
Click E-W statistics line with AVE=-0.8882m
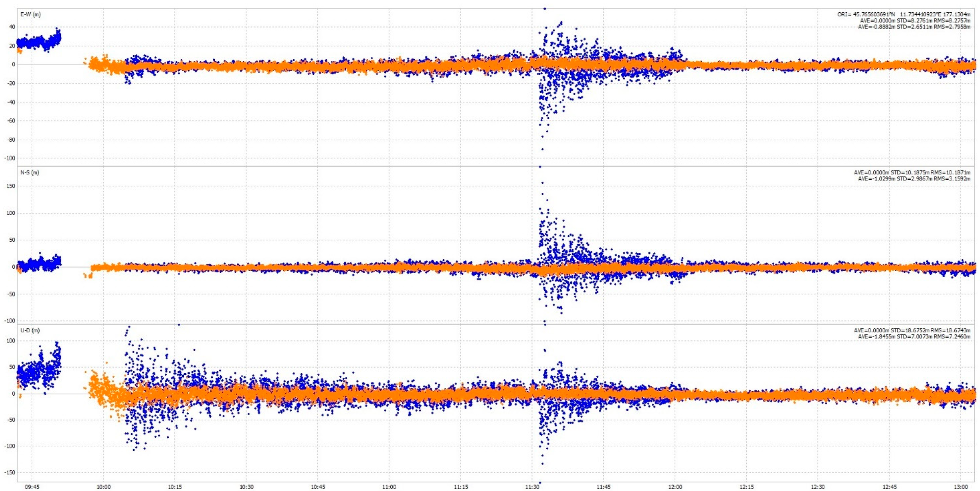pos(914,27)
